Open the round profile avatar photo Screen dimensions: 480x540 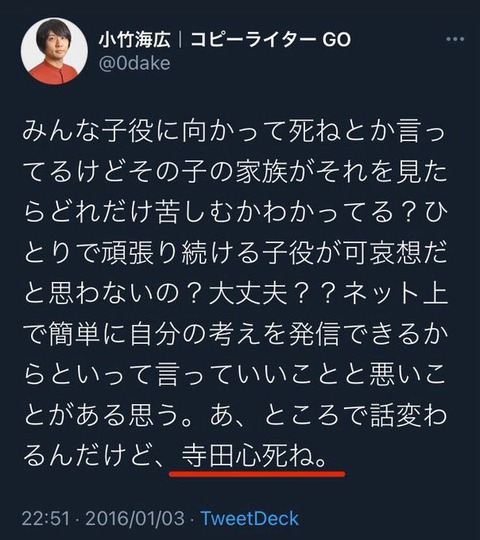click(x=54, y=51)
